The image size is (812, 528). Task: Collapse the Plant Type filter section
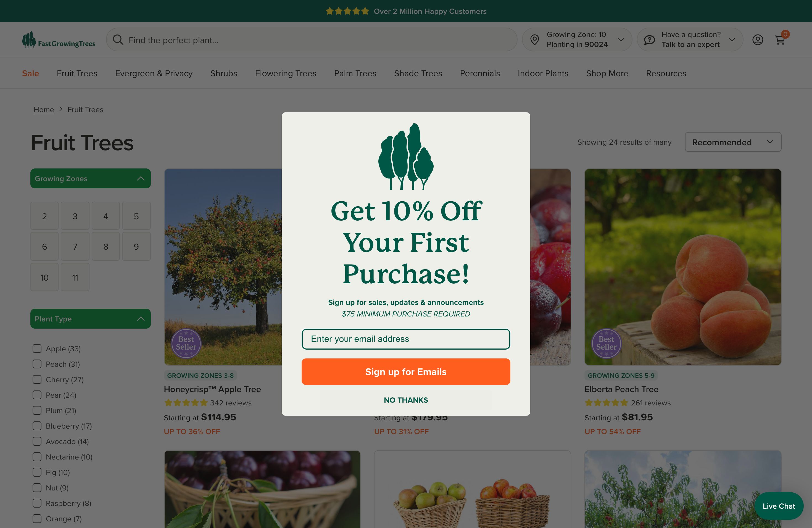pos(90,319)
